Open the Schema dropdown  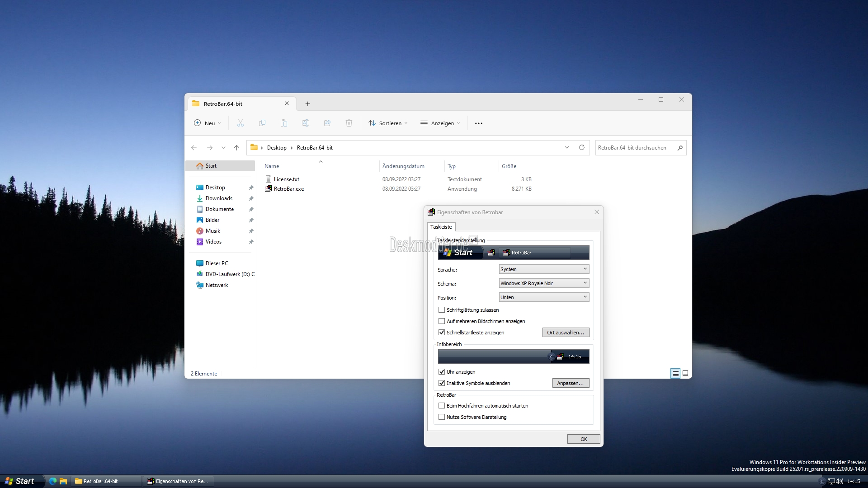(x=544, y=283)
